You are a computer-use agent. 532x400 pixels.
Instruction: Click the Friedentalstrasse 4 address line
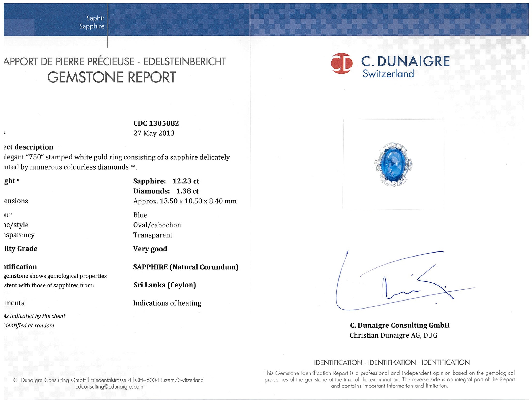click(x=111, y=380)
